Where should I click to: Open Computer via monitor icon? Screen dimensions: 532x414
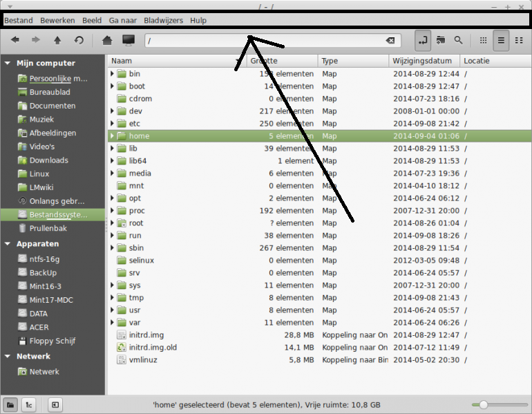(129, 40)
